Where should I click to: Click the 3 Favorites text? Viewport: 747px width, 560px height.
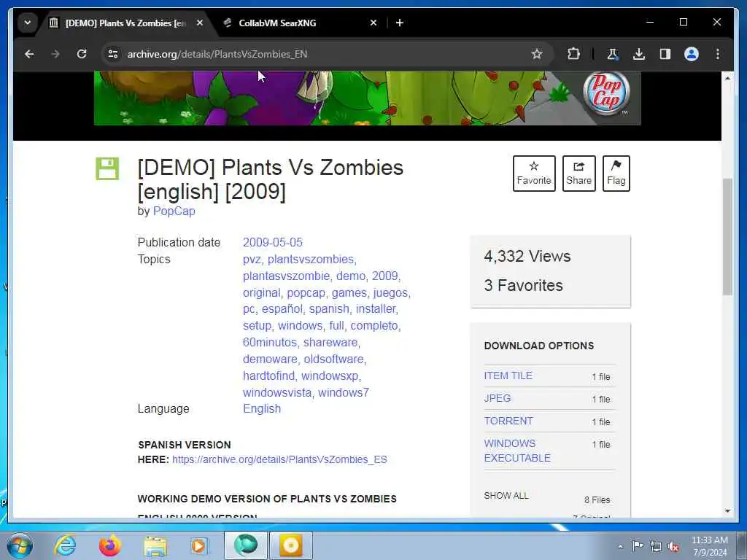(524, 285)
